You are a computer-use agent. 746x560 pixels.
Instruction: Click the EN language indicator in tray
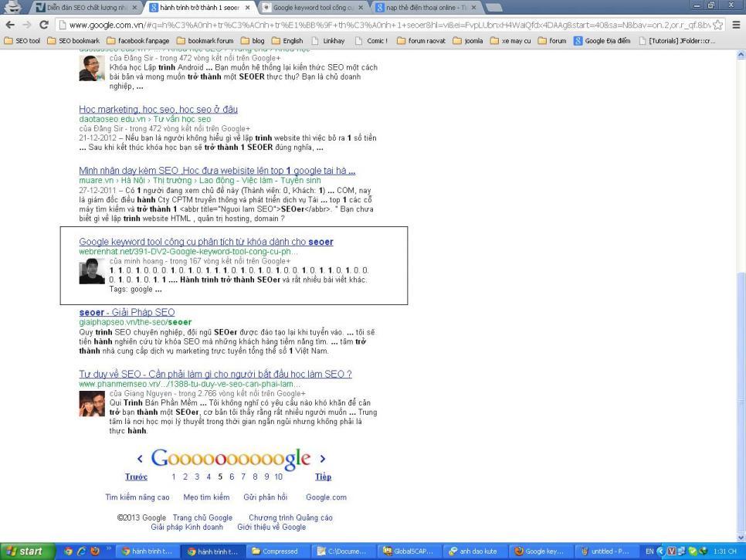tap(649, 552)
